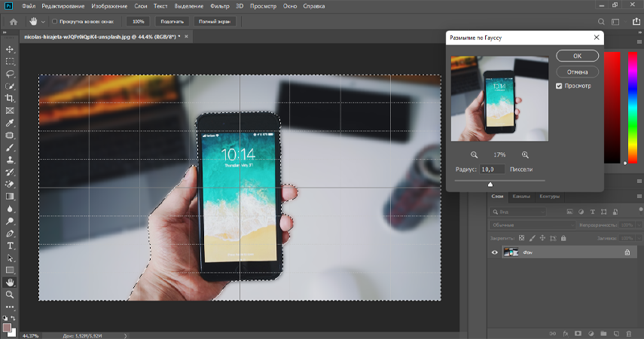
Task: Select the Zoom tool in the toolbox
Action: point(10,295)
